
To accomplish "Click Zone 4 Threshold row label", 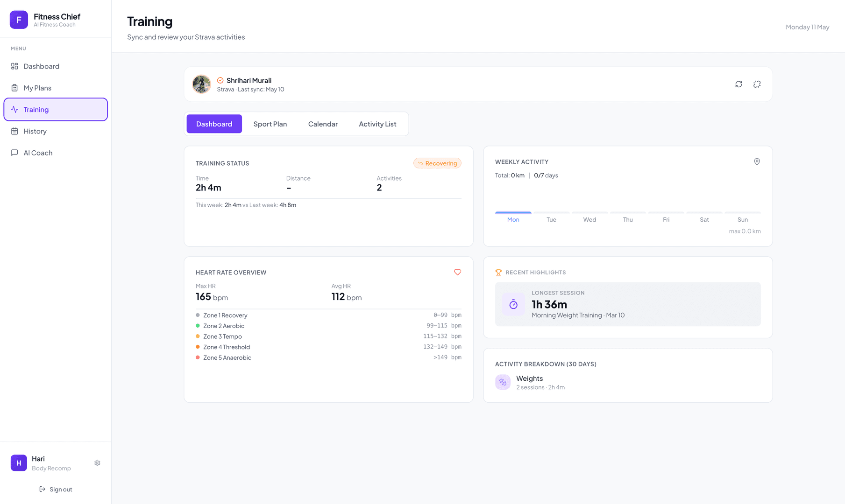I will click(227, 347).
